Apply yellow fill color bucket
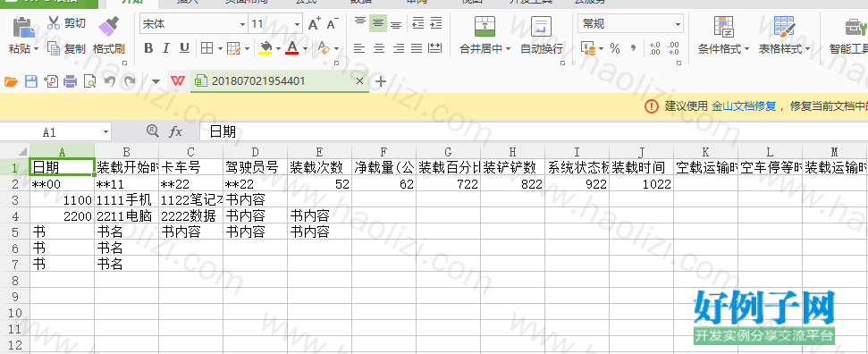The width and height of the screenshot is (868, 354). [265, 48]
